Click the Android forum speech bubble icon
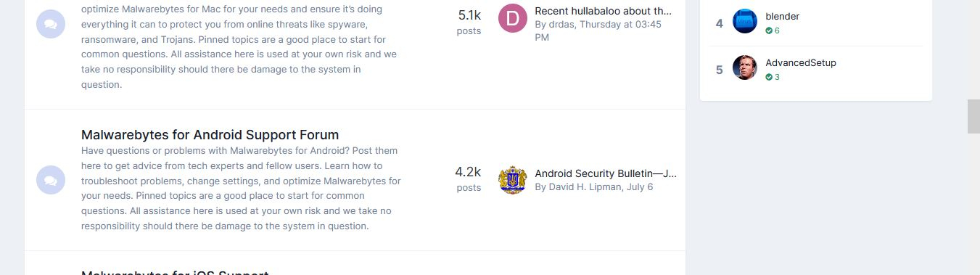This screenshot has width=980, height=275. pyautogui.click(x=51, y=180)
